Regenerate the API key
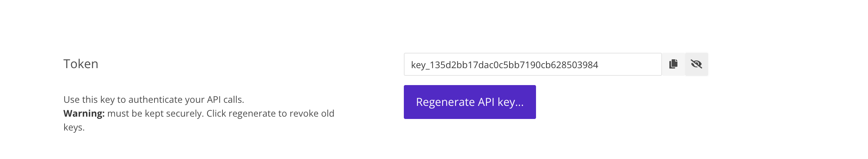The image size is (868, 159). tap(470, 102)
